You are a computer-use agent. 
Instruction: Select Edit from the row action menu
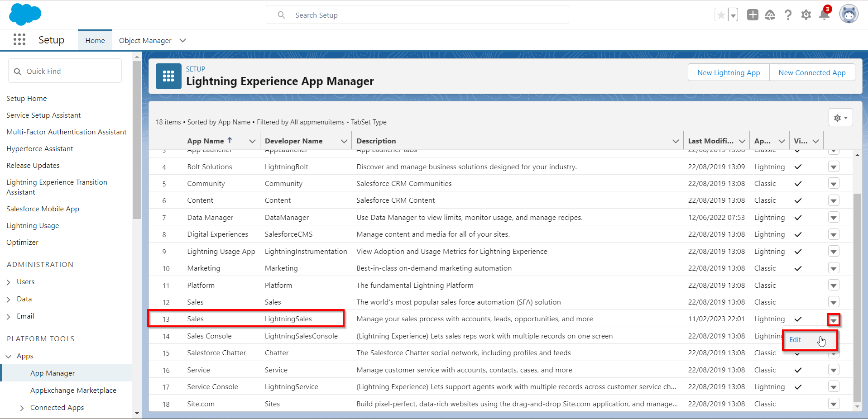(x=795, y=340)
